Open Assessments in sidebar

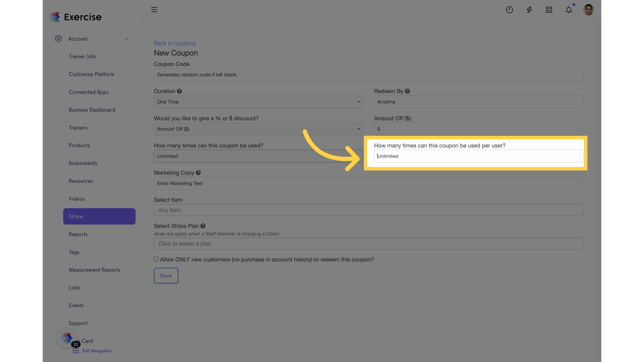coord(83,163)
